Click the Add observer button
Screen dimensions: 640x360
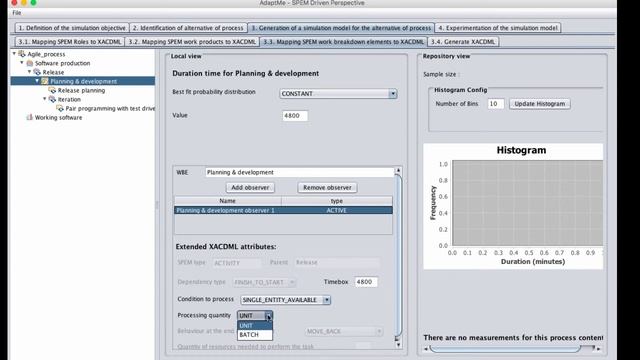[x=250, y=188]
